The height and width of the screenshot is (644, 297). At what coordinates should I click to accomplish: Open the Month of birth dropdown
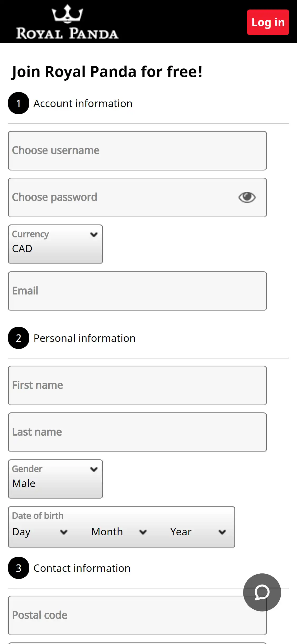(119, 532)
